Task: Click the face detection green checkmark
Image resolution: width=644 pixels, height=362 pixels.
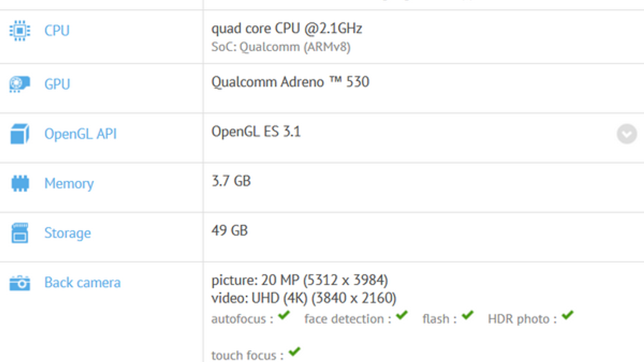Action: (x=402, y=315)
